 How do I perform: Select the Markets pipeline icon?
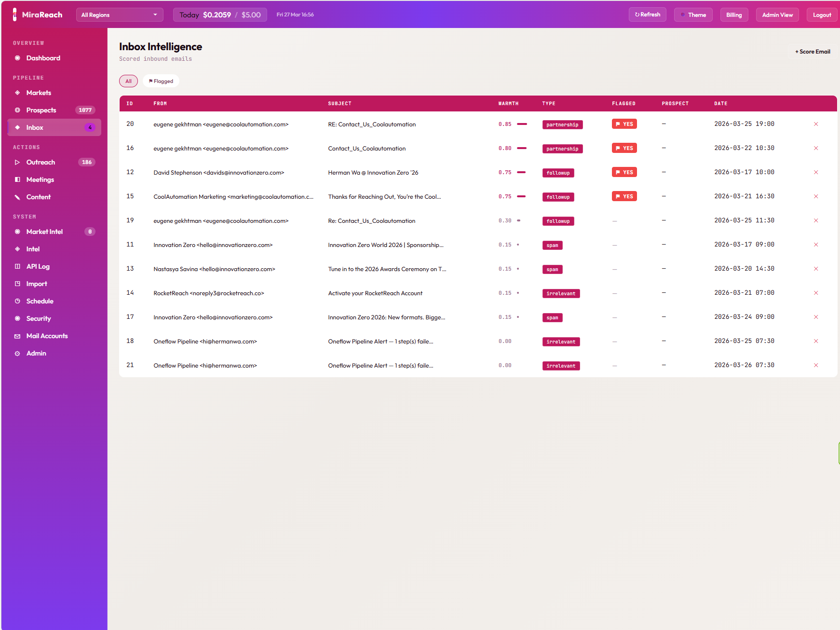(17, 93)
